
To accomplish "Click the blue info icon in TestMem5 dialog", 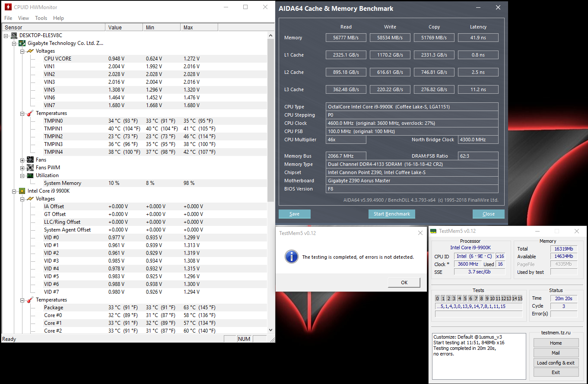I will [x=292, y=257].
